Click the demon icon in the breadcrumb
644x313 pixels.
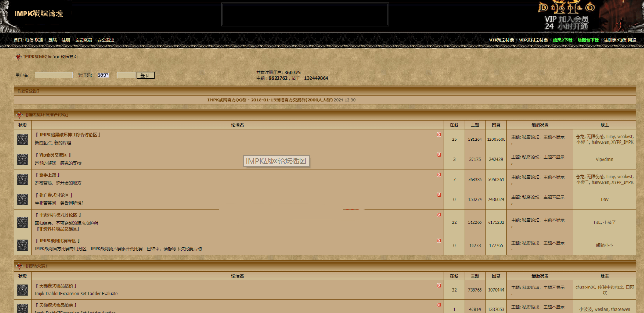click(18, 57)
